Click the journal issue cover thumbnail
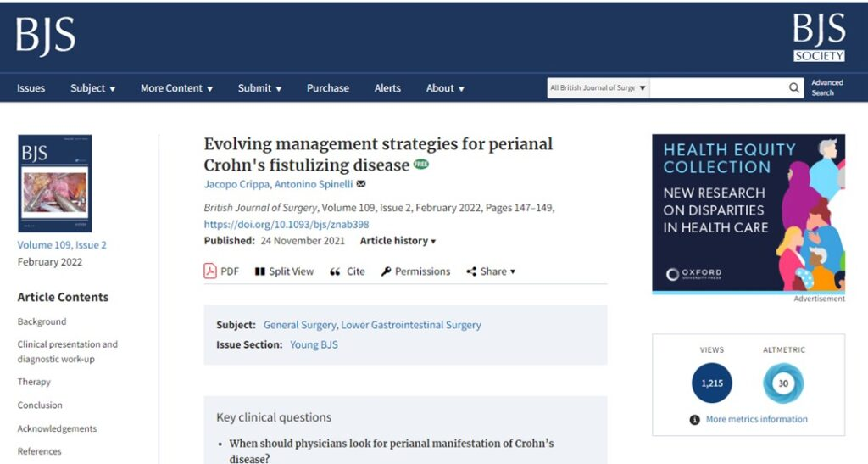The width and height of the screenshot is (868, 464). click(x=54, y=183)
